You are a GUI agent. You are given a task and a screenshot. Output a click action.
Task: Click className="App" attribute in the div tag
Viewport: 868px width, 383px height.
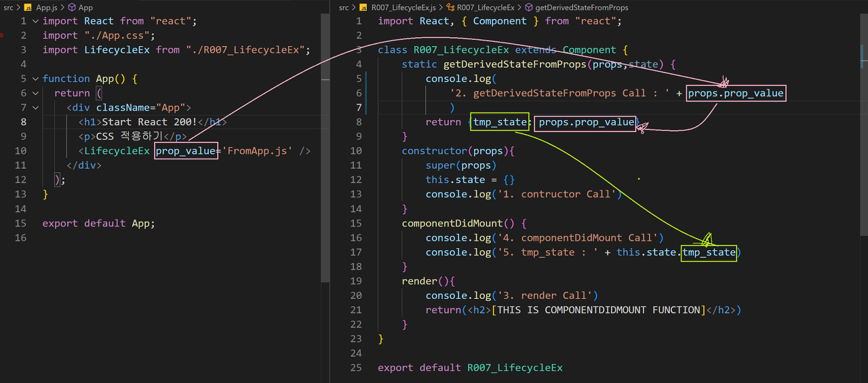(x=141, y=107)
